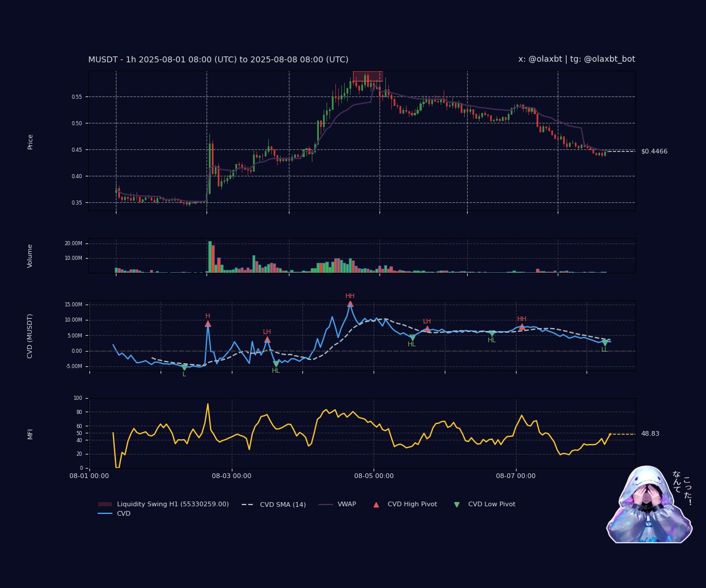Click the LL pivot marker near the chart end
This screenshot has width=706, height=588.
(605, 342)
